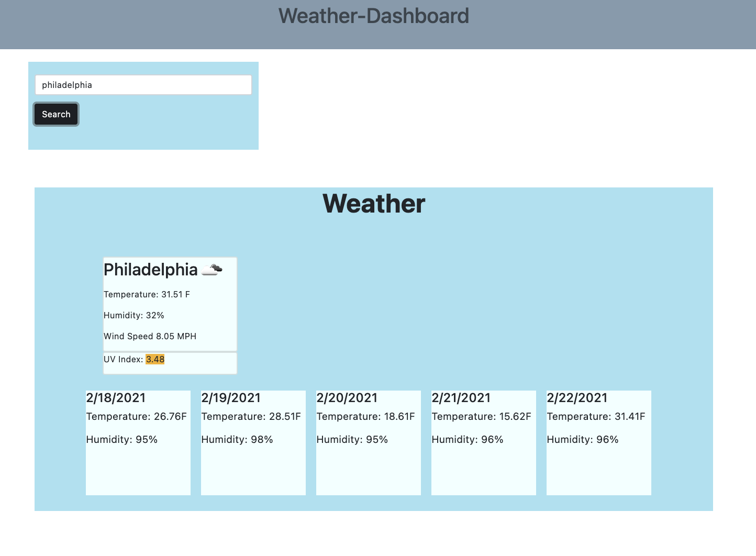Click the cloud weather icon beside Philadelphia
This screenshot has height=556, width=756.
[212, 270]
